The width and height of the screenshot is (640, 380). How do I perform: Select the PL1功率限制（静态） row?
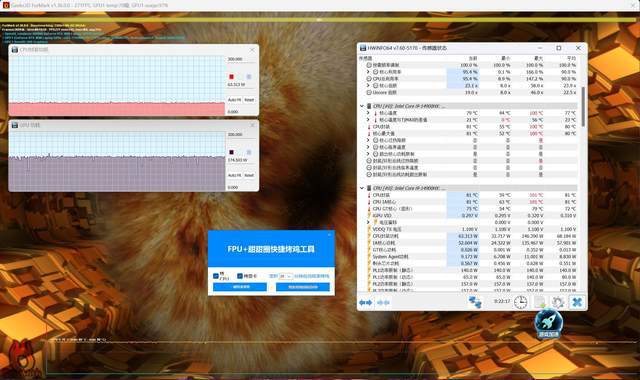[468, 270]
